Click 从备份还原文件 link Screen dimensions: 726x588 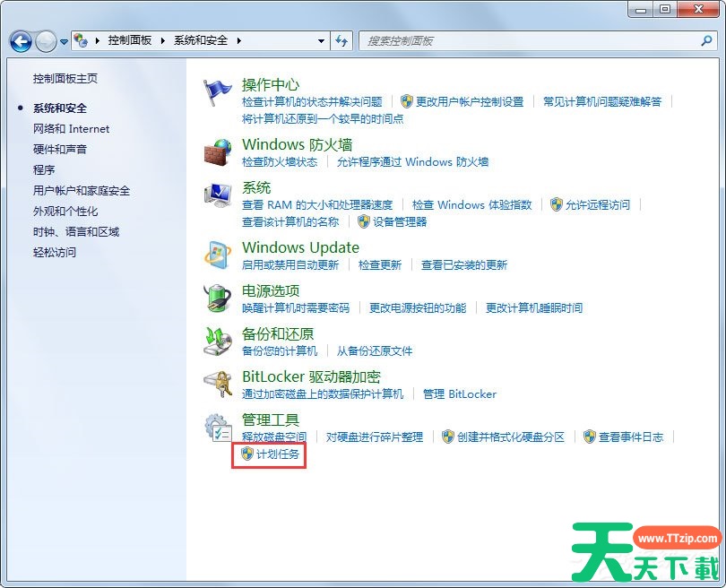(374, 351)
